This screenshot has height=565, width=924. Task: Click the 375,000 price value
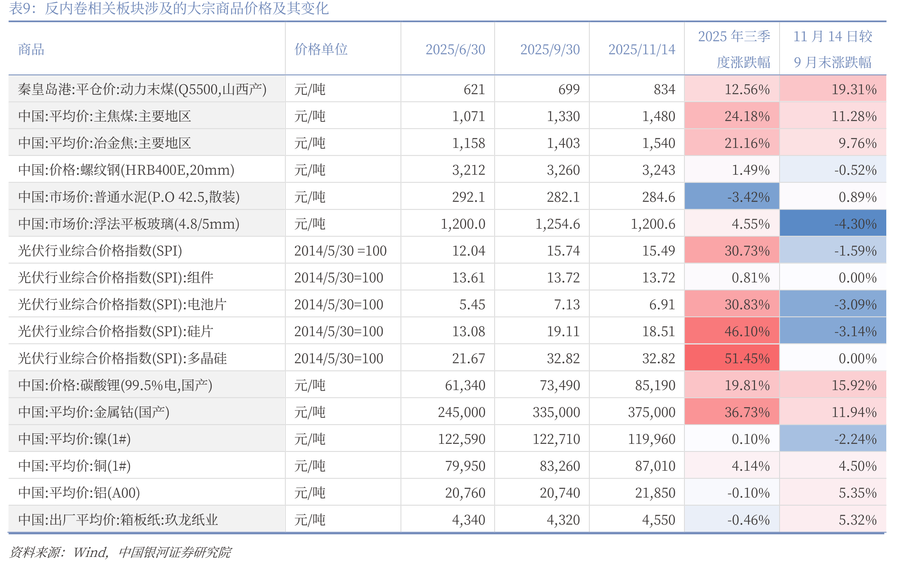click(x=652, y=412)
